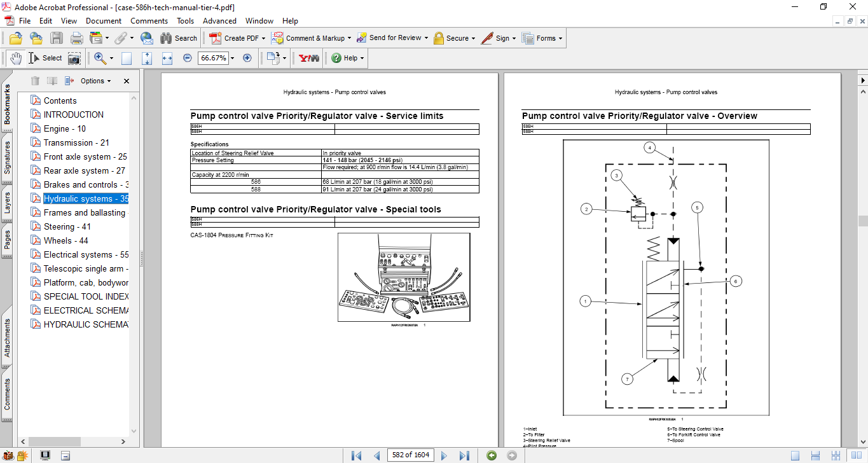Click the page number input field

pos(411,455)
